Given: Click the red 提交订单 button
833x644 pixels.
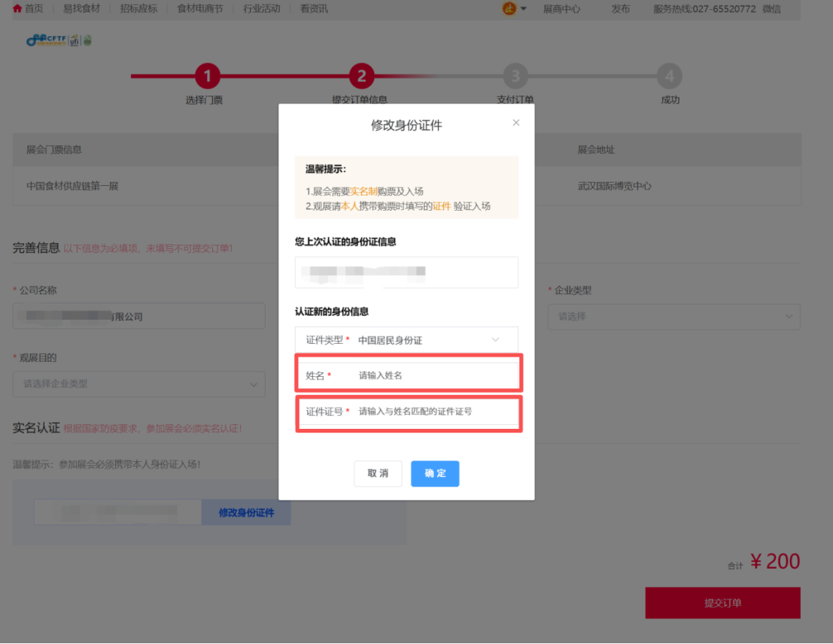Looking at the screenshot, I should coord(722,603).
